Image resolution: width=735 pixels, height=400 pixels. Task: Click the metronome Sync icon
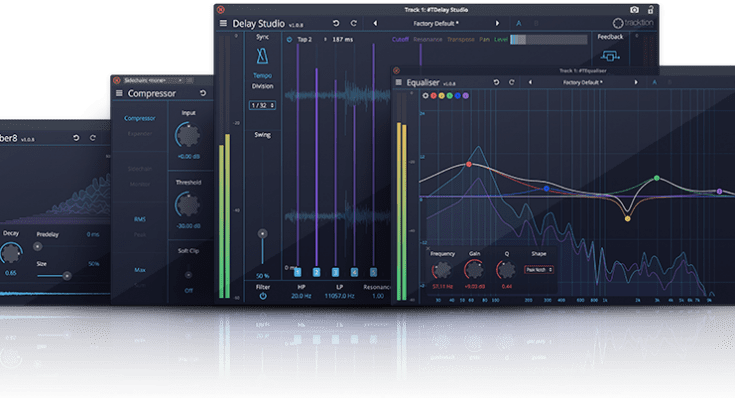[x=263, y=57]
